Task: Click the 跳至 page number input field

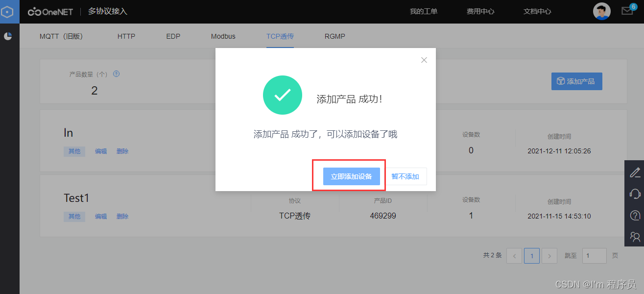Action: [x=594, y=255]
